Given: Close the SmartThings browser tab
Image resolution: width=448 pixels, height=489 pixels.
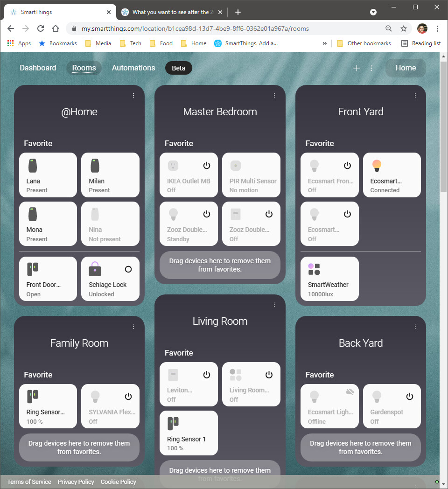Looking at the screenshot, I should pyautogui.click(x=109, y=12).
